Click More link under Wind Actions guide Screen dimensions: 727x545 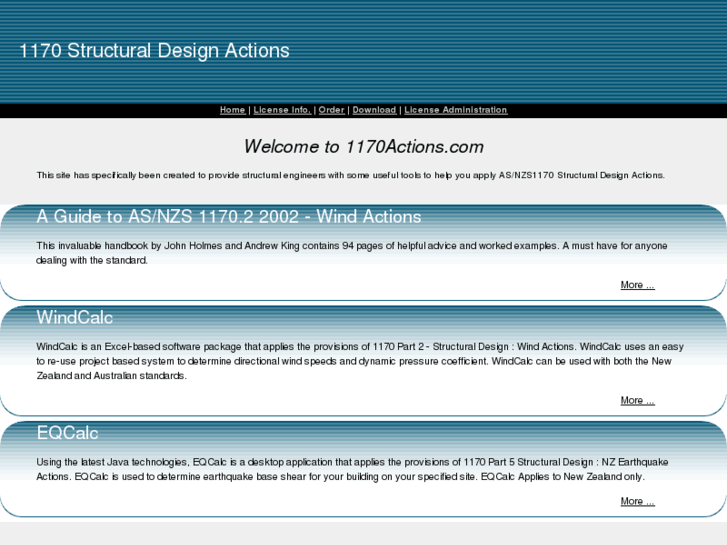[638, 285]
